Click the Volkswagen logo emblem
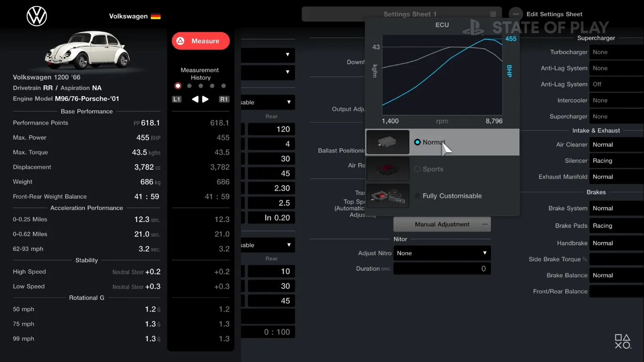 pos(37,16)
